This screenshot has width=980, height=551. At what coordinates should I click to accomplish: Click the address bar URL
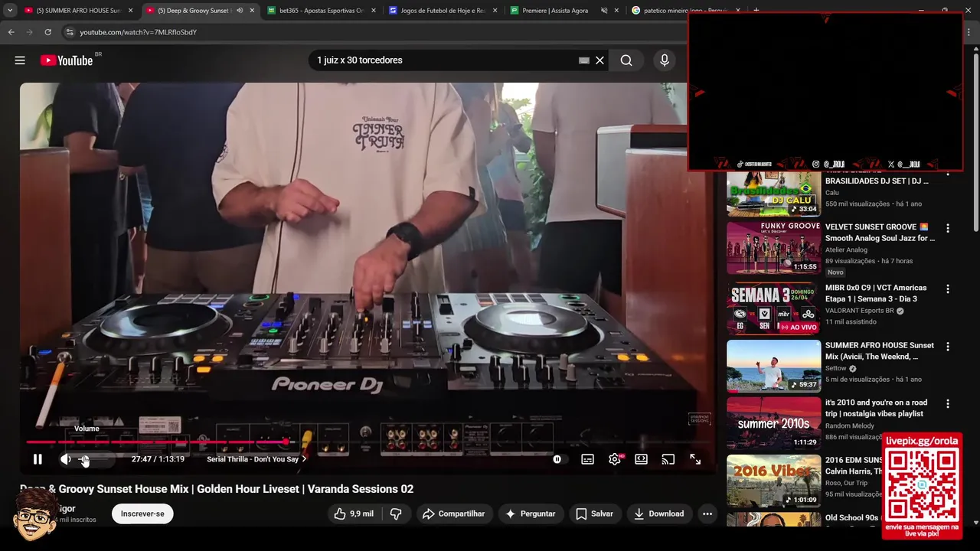(139, 32)
